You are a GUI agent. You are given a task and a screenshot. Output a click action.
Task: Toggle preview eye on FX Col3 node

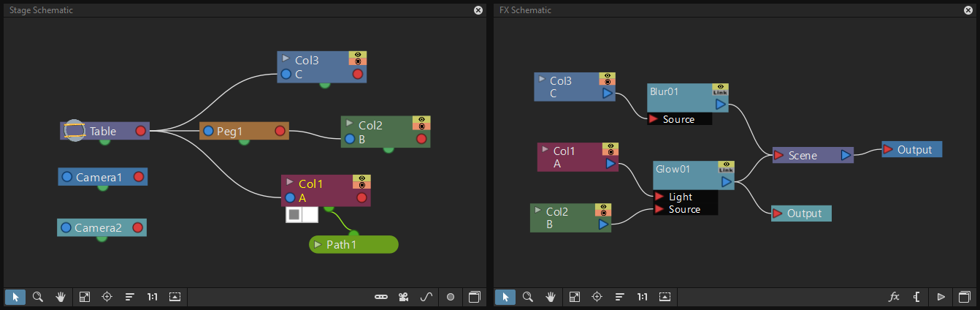pyautogui.click(x=608, y=76)
